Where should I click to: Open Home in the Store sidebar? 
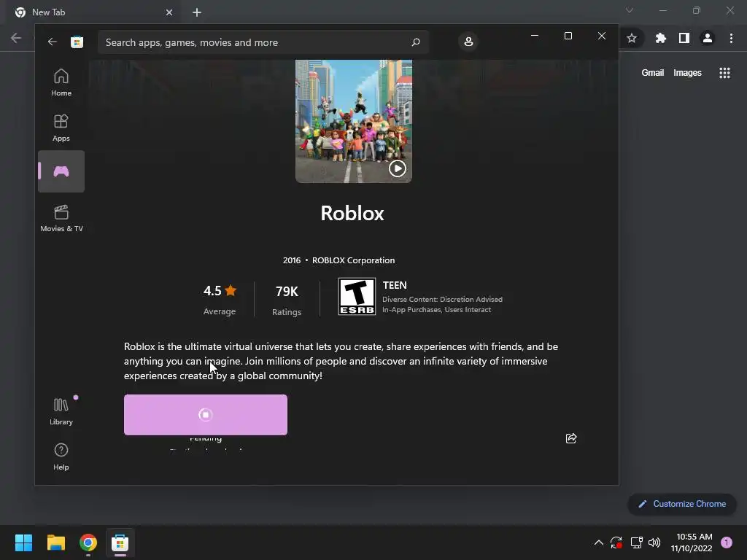pos(61,82)
